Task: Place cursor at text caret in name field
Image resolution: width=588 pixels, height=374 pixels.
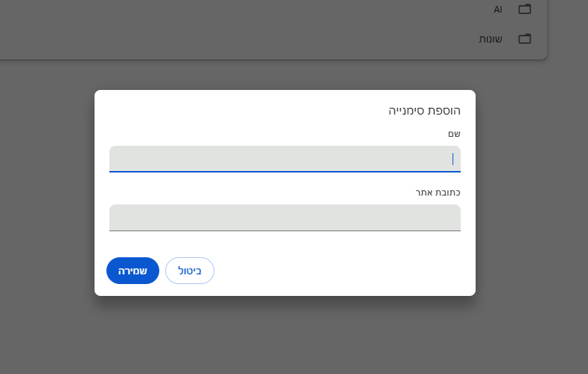Action: (x=453, y=159)
